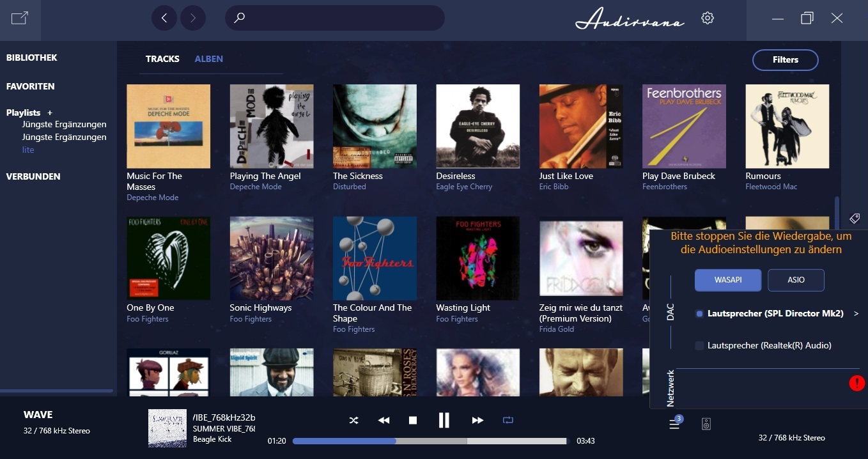Maximize or restore the Audirvana window
868x459 pixels.
[807, 18]
